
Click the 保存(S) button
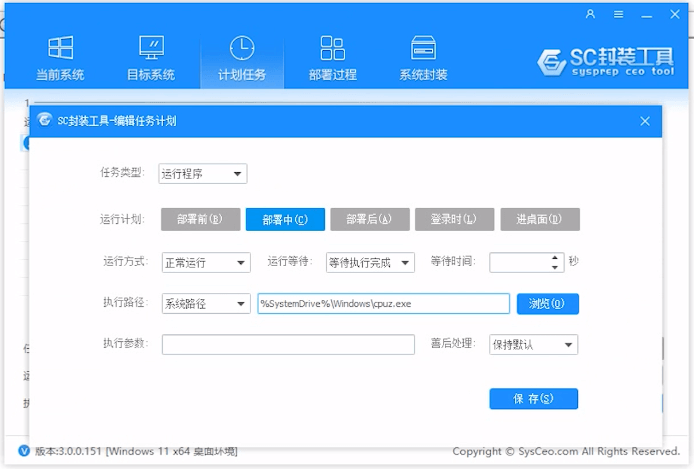(x=534, y=399)
